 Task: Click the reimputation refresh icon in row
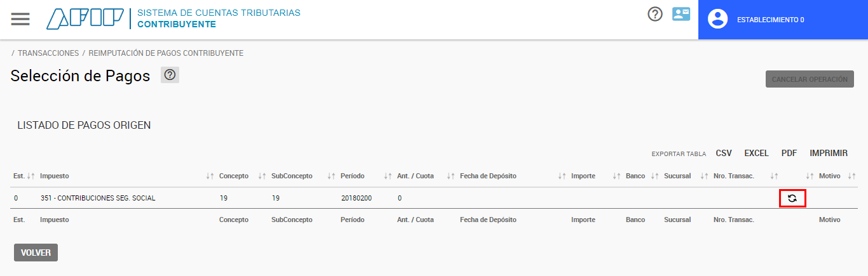tap(792, 198)
